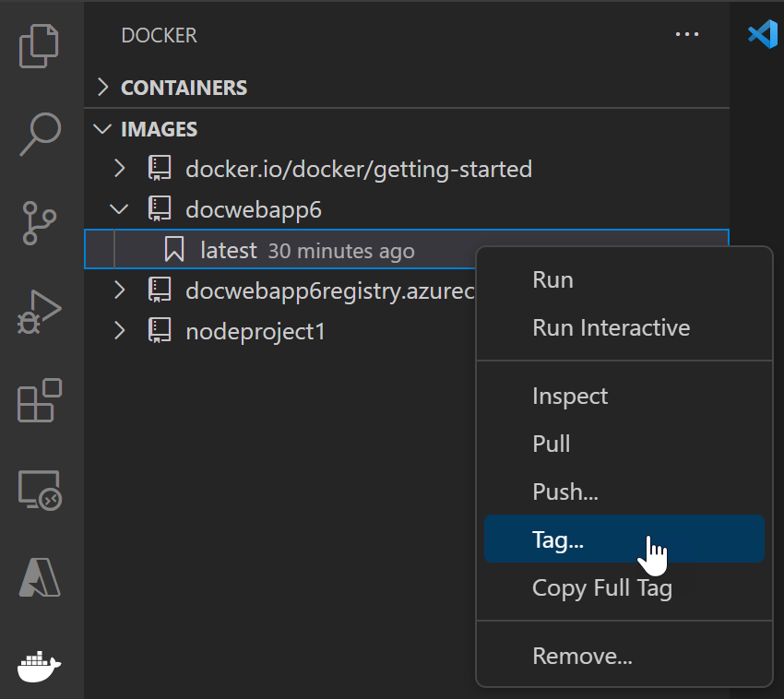Select the docker.io/docker/getting-started image name
This screenshot has width=784, height=699.
[x=359, y=169]
